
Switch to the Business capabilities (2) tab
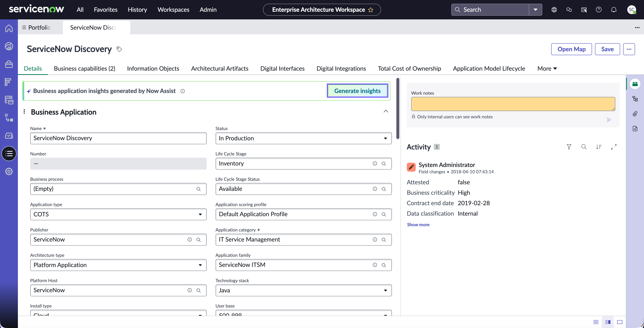click(x=84, y=69)
